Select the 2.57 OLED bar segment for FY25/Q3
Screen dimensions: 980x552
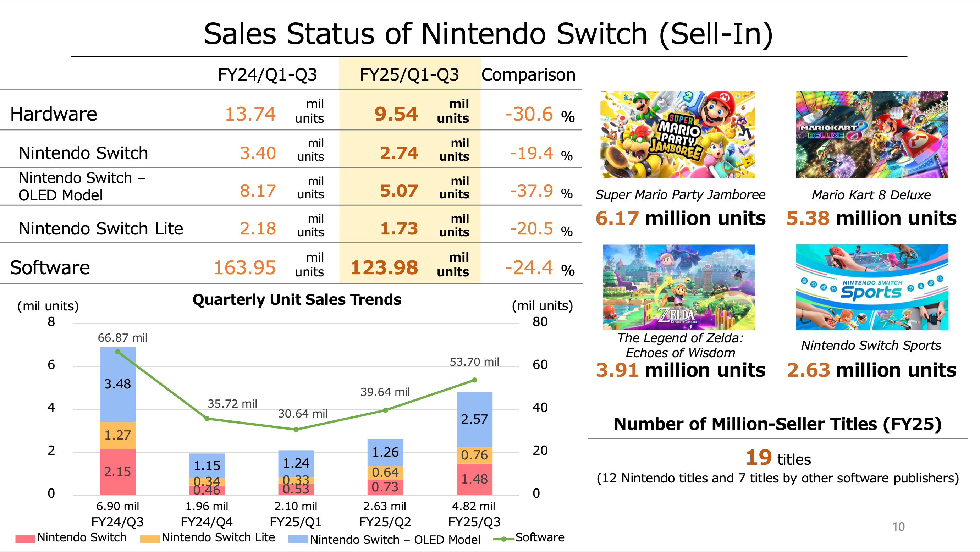[474, 419]
